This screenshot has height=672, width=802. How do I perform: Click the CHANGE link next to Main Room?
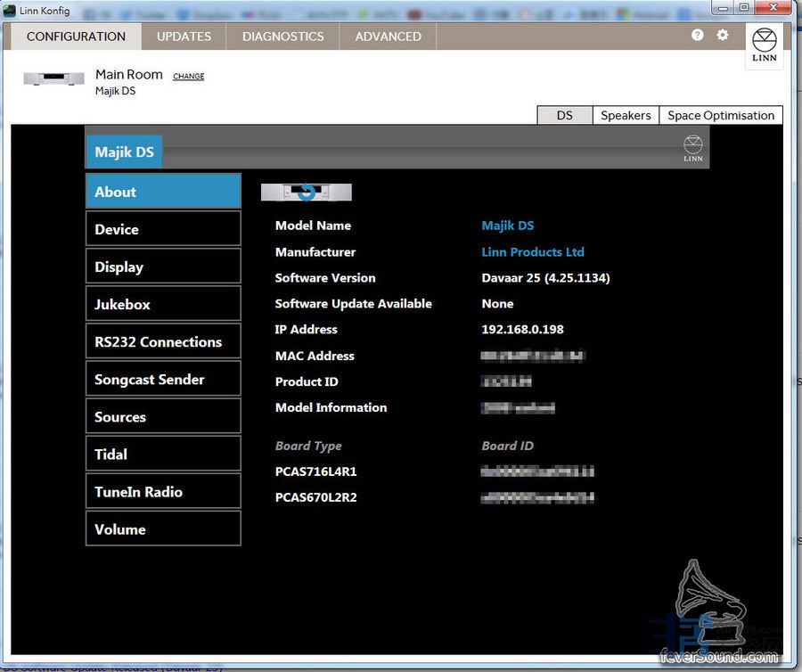pos(188,77)
